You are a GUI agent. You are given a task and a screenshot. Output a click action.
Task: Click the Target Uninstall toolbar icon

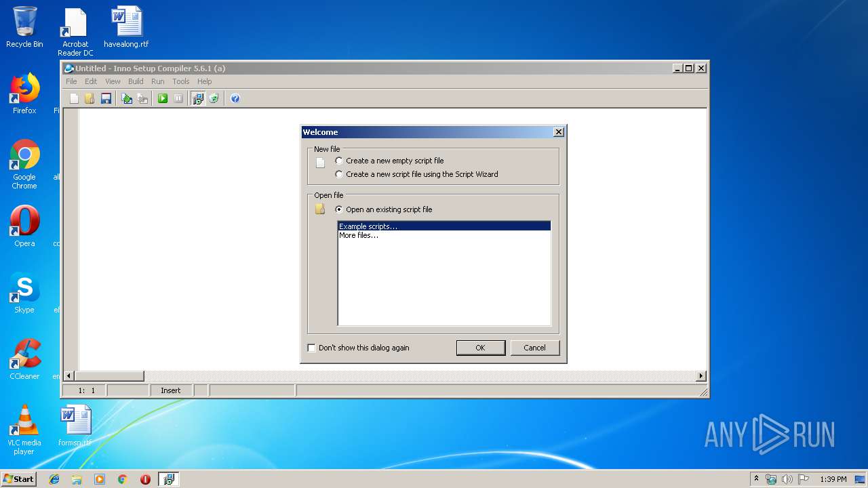click(x=214, y=99)
